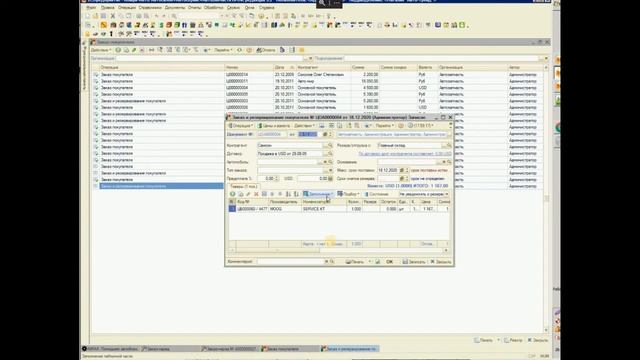Sort Товары rows descending
The width and height of the screenshot is (640, 360).
[296, 194]
